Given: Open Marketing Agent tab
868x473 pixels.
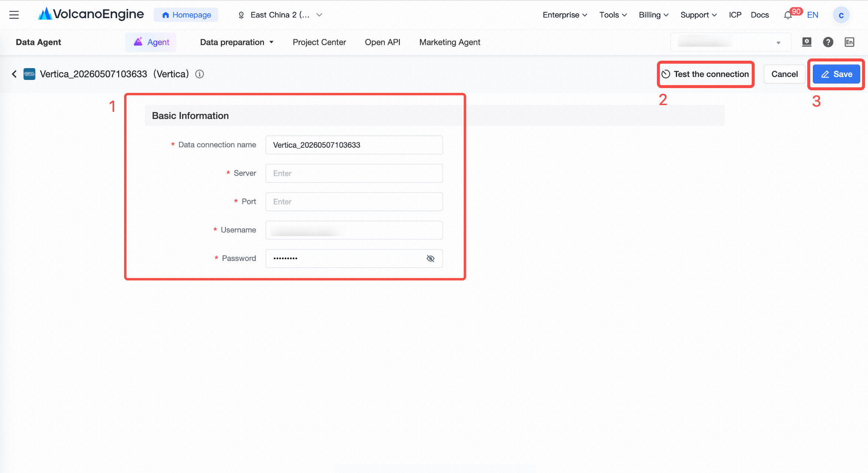Looking at the screenshot, I should coord(450,42).
